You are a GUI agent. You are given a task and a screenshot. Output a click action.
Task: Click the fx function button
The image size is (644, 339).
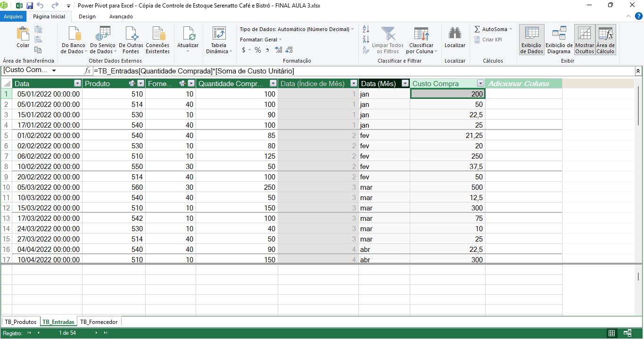pos(87,71)
